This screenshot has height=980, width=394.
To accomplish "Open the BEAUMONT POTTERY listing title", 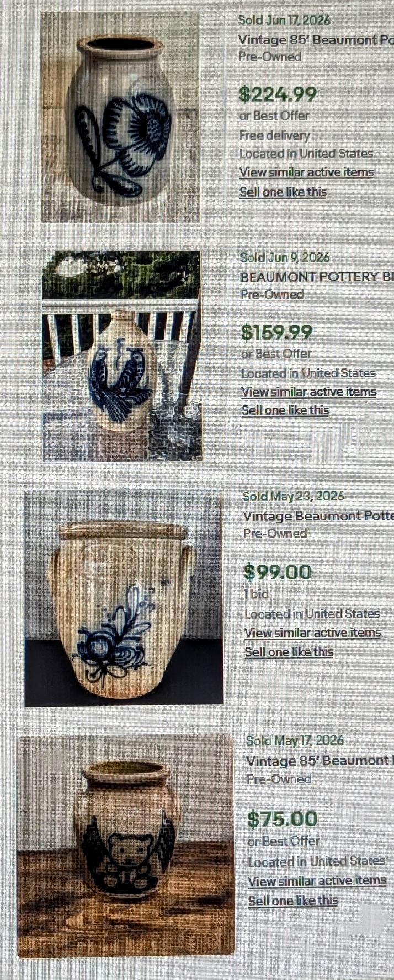I will click(317, 277).
